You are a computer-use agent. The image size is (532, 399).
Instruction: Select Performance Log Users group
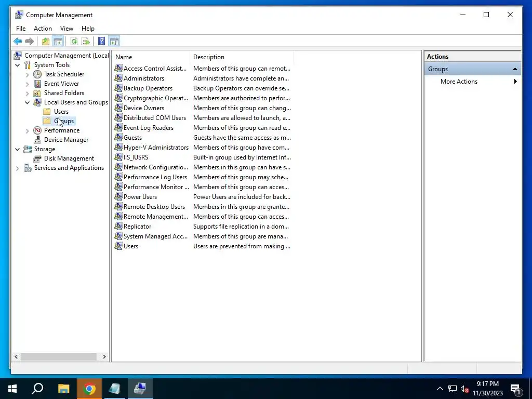155,177
